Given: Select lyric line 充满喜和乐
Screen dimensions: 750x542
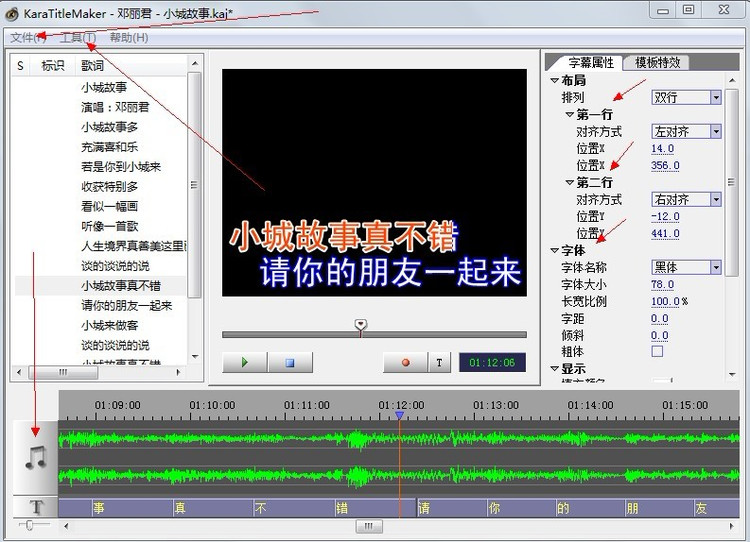Looking at the screenshot, I should point(110,147).
